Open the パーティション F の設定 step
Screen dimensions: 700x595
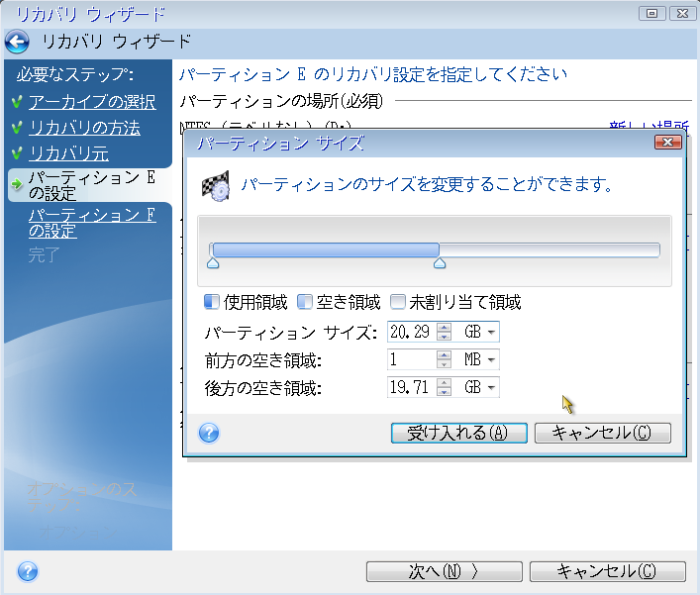pyautogui.click(x=91, y=223)
